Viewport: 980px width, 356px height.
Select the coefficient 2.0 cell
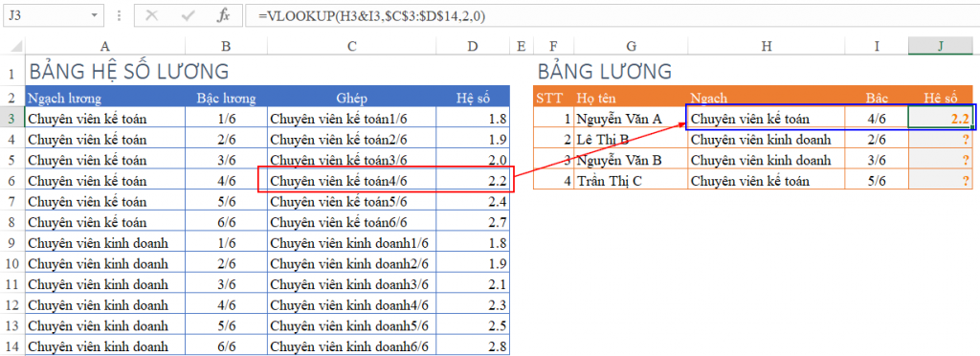pyautogui.click(x=473, y=159)
